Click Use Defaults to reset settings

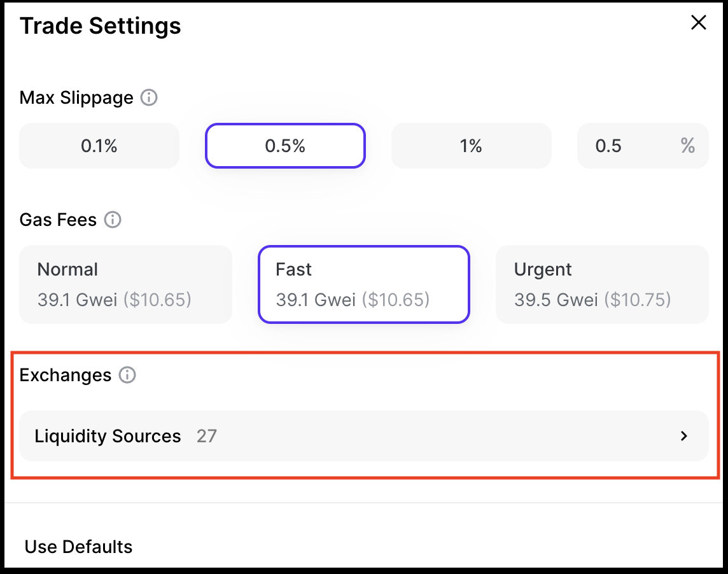point(79,547)
